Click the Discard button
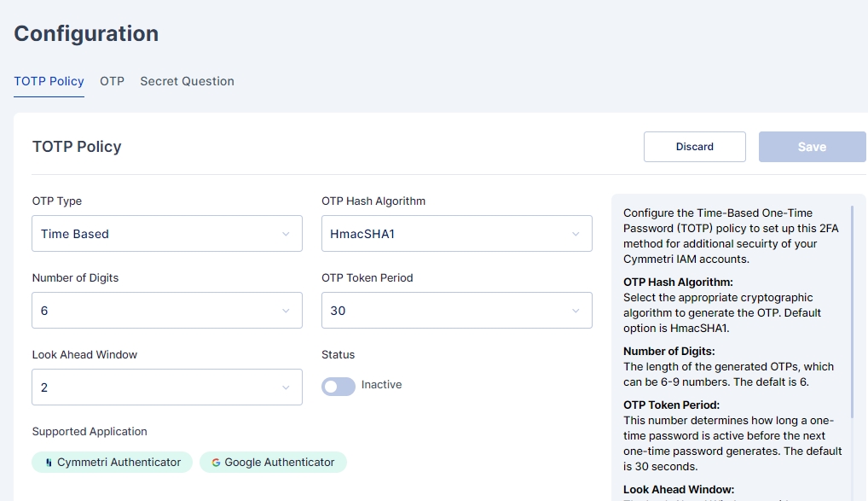Viewport: 868px width, 501px height. click(694, 147)
